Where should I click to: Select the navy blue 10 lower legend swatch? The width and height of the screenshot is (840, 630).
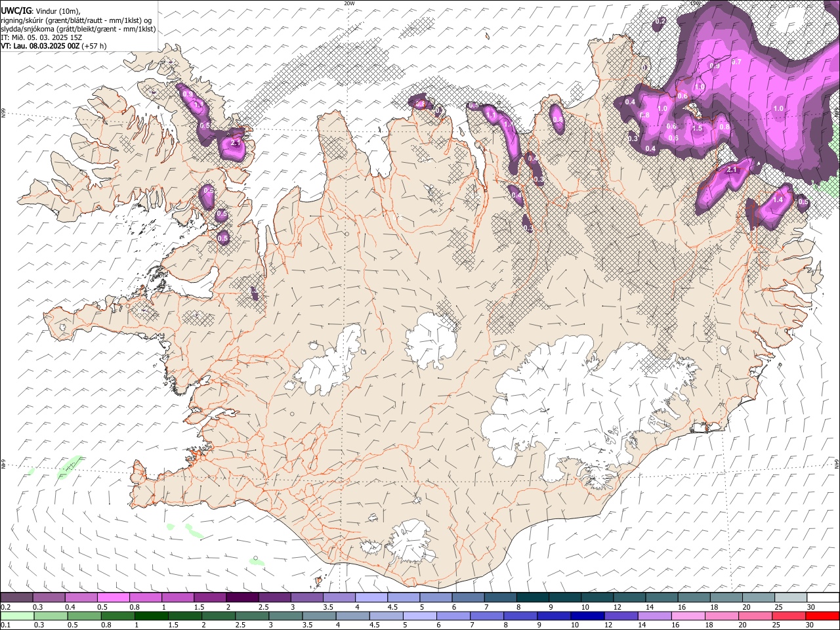pos(587,616)
